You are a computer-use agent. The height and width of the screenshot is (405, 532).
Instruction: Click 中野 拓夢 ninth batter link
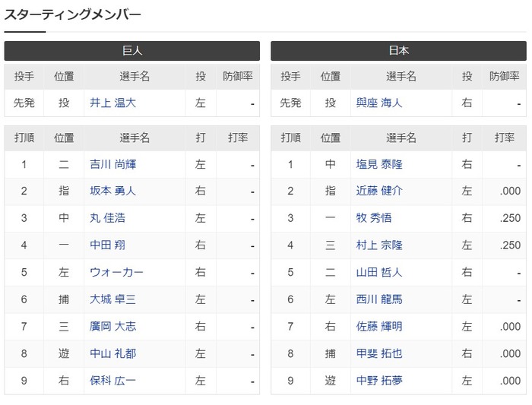coord(379,381)
